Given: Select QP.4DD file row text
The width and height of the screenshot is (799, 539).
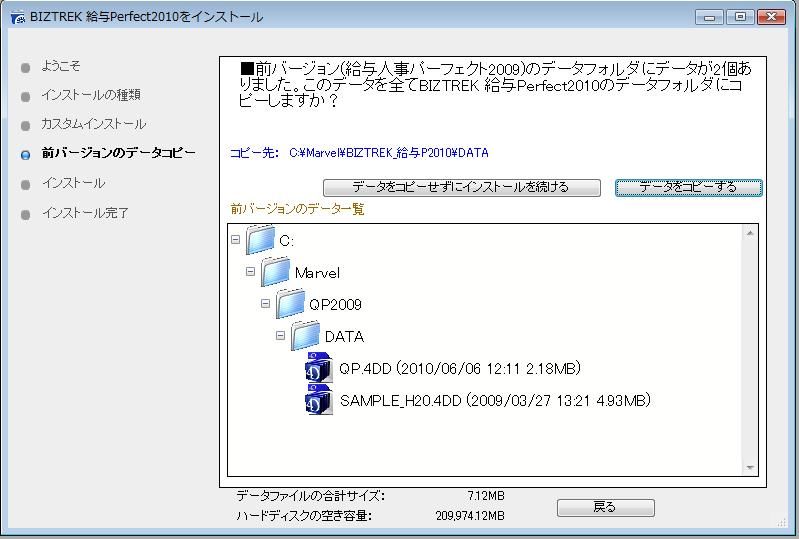Looking at the screenshot, I should pos(460,368).
